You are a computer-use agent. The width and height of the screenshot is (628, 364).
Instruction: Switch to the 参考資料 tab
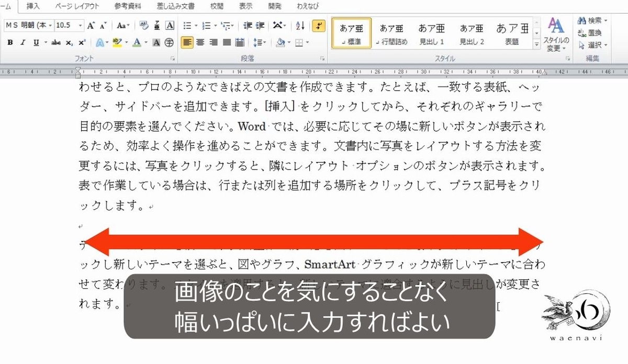pos(128,6)
